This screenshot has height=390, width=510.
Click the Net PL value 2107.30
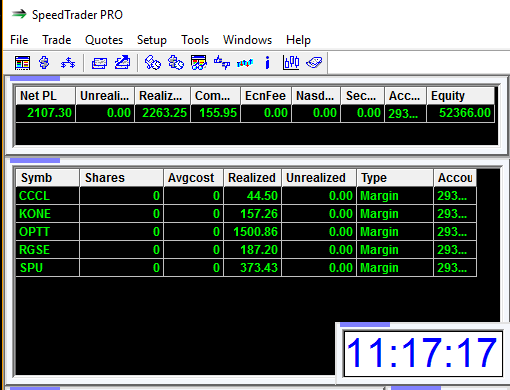click(x=49, y=113)
